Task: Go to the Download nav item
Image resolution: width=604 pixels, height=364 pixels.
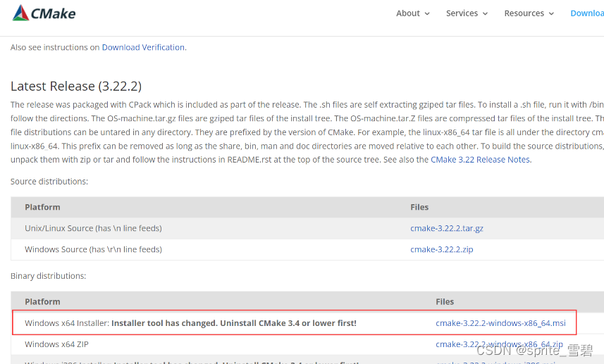Action: [587, 13]
